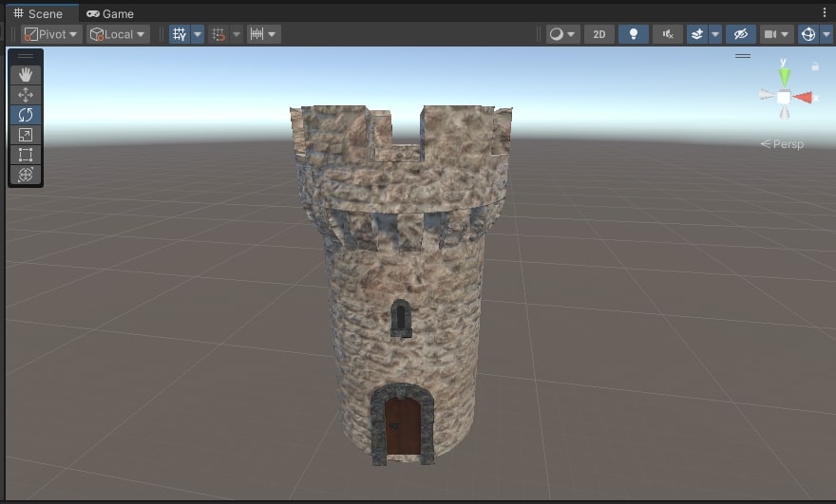
Task: Select the Scale tool
Action: (x=26, y=135)
